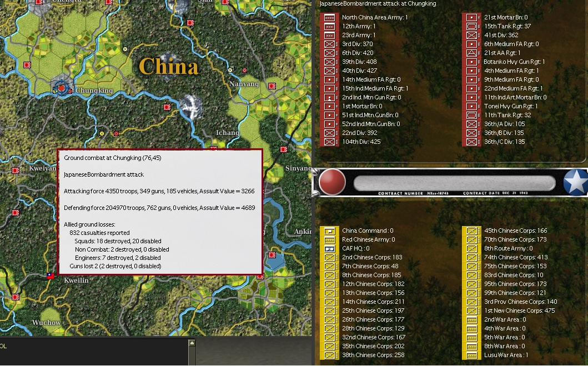
Task: Click '99th Chinese Corps: 121' entry
Action: [x=515, y=293]
